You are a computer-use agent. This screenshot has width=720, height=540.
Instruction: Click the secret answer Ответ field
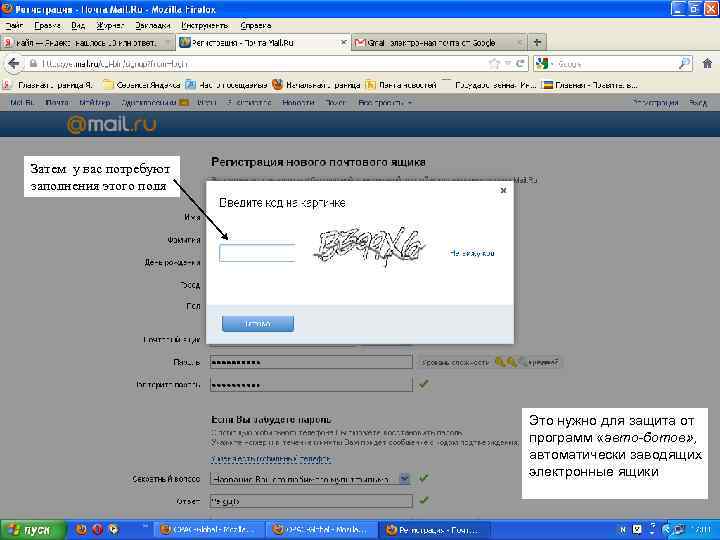point(311,501)
